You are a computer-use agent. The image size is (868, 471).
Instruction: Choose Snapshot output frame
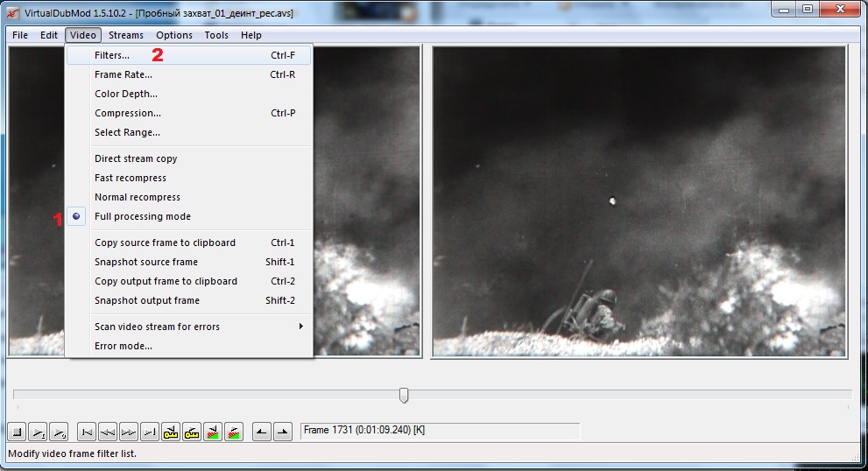coord(189,300)
